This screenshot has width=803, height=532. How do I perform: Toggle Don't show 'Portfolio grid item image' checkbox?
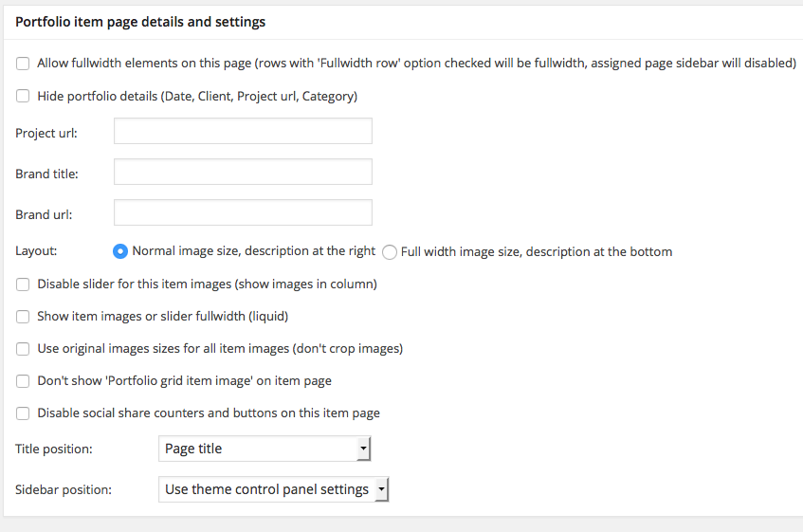click(23, 381)
